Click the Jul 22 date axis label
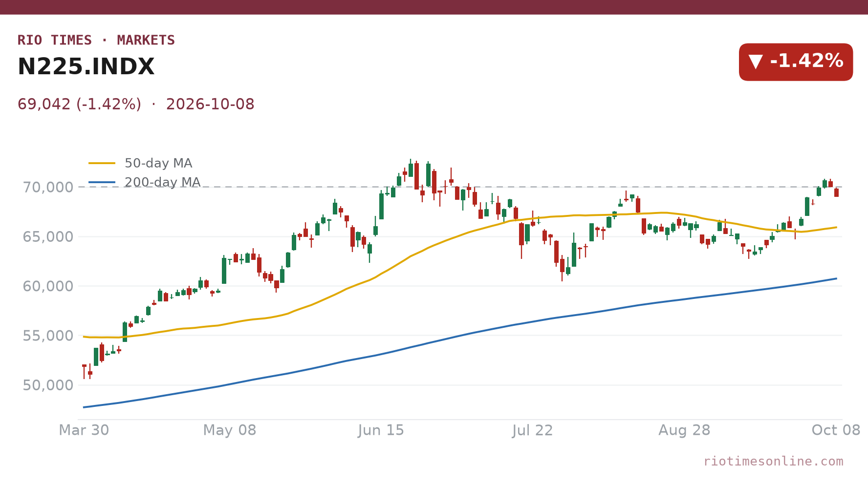This screenshot has width=868, height=488. (533, 430)
